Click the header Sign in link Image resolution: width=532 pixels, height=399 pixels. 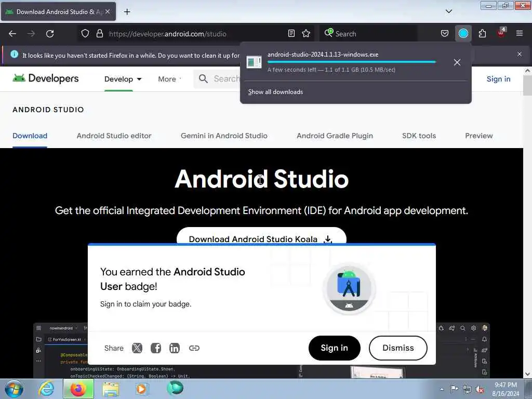click(x=498, y=79)
